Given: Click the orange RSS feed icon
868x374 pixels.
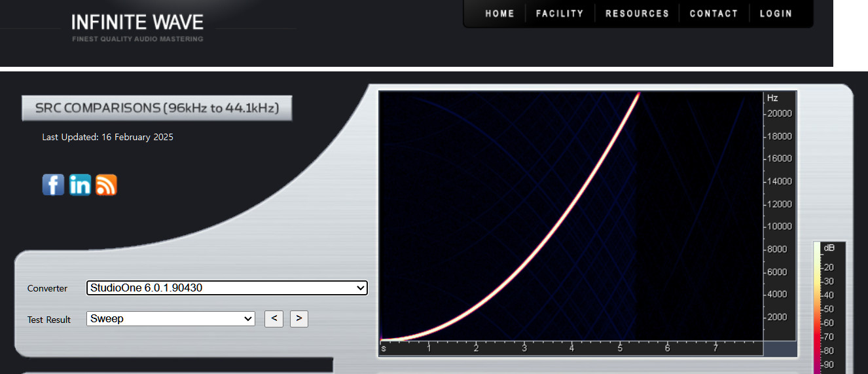Looking at the screenshot, I should pyautogui.click(x=106, y=185).
